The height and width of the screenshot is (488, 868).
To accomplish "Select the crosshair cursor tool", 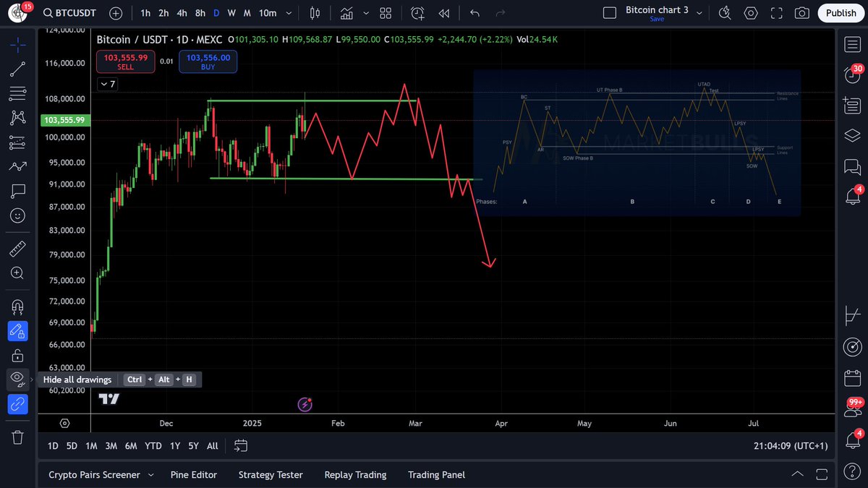I will pyautogui.click(x=18, y=44).
